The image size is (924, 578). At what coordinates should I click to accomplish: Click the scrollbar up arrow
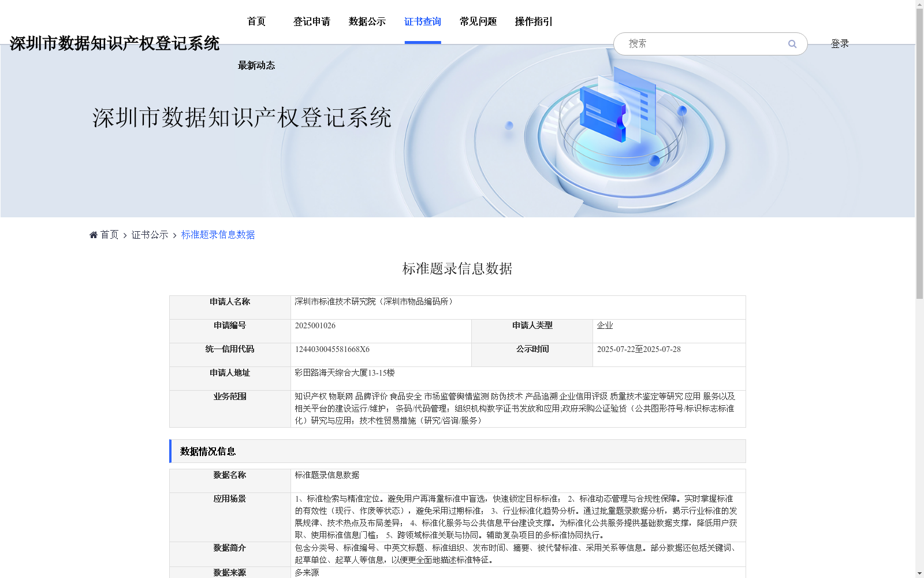pyautogui.click(x=919, y=4)
